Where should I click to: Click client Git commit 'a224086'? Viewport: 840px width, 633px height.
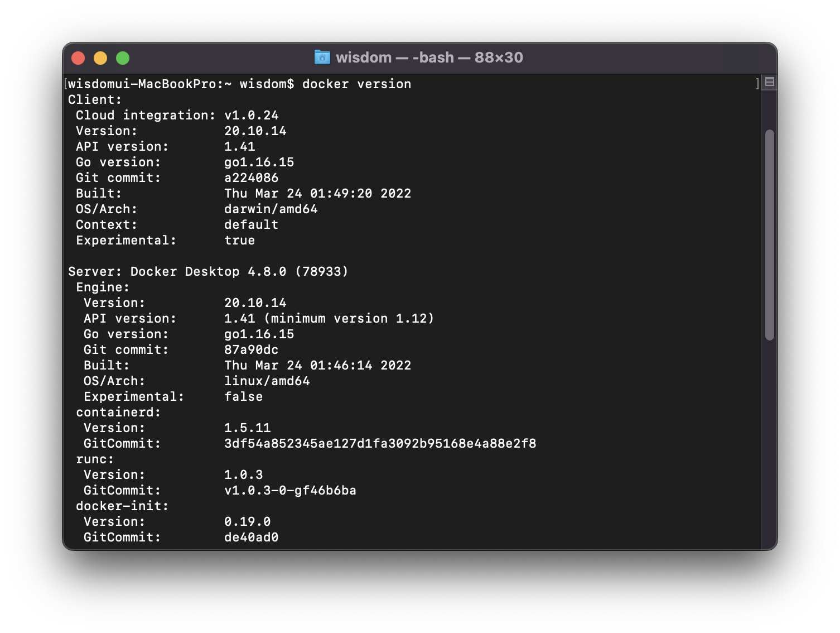[x=252, y=178]
